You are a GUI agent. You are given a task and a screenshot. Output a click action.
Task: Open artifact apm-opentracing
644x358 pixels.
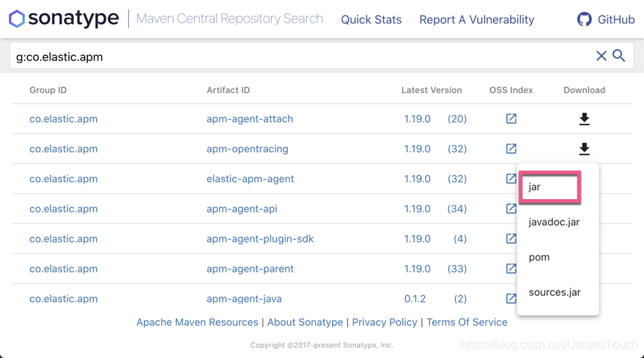247,149
